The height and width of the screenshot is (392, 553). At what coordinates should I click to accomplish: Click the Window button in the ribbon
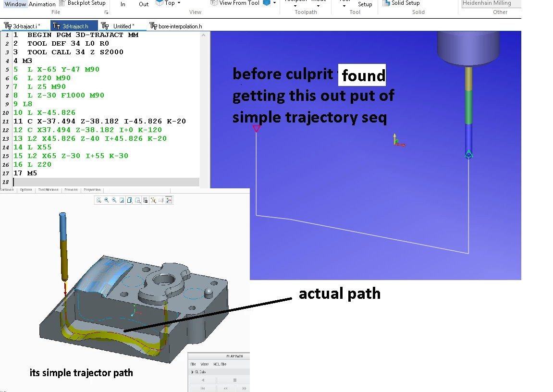[x=15, y=4]
